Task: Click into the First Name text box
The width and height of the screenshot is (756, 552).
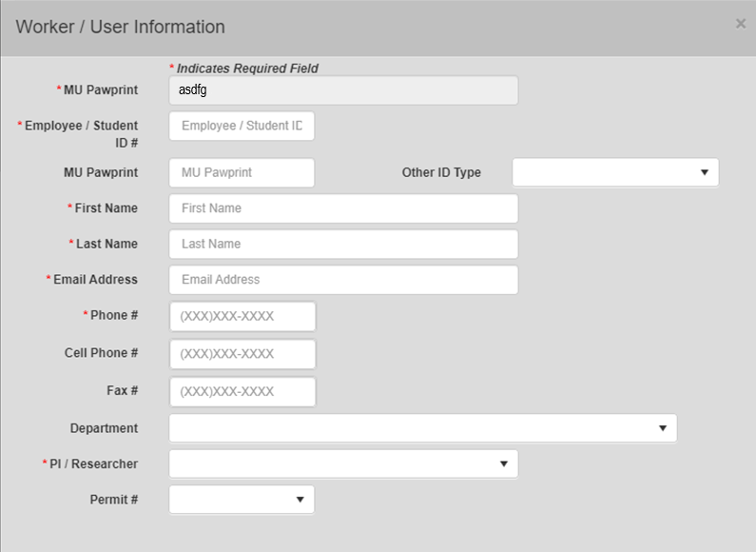Action: (343, 208)
